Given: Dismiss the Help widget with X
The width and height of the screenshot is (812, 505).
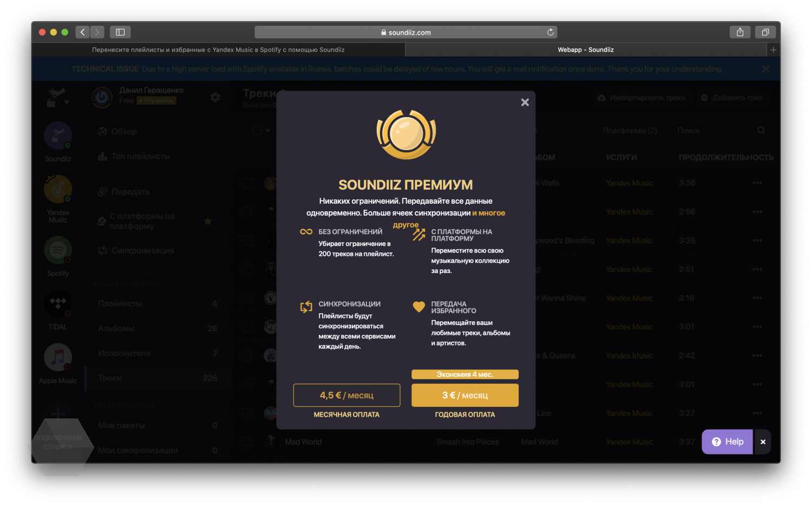Looking at the screenshot, I should point(763,442).
